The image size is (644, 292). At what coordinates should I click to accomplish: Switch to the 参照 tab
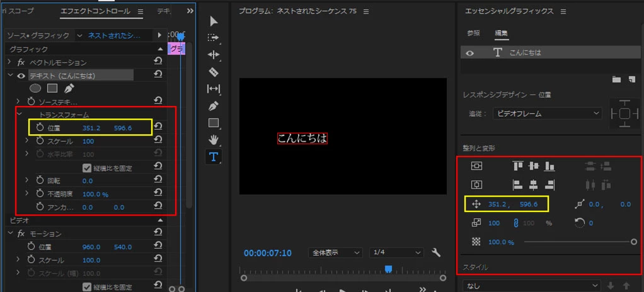473,33
